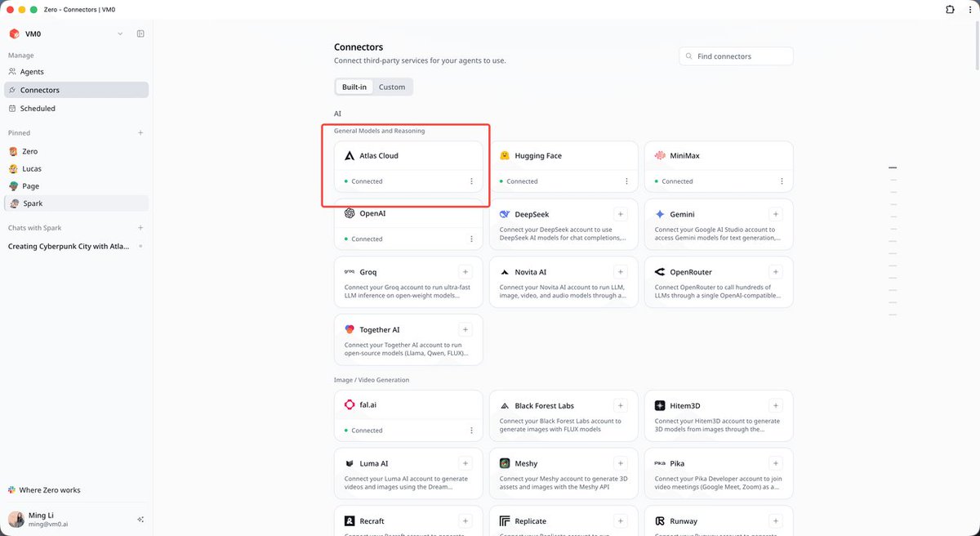This screenshot has width=980, height=536.
Task: Open the pinned Lucas agent
Action: 77,168
